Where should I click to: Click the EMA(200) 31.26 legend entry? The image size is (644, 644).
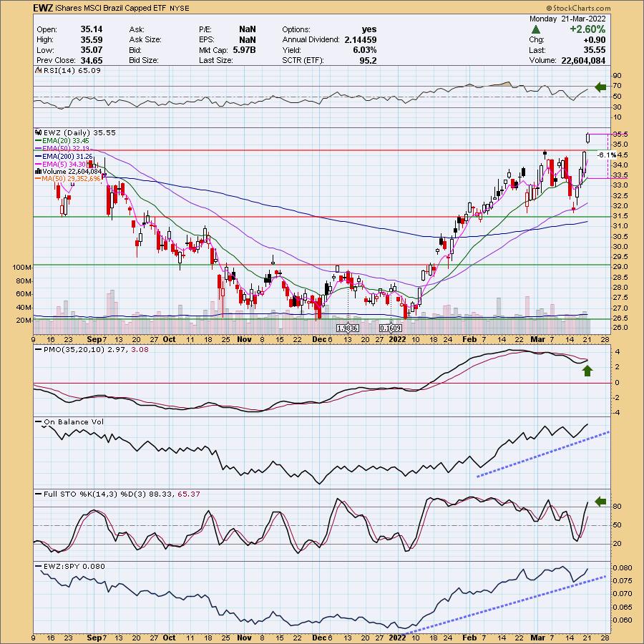pos(67,156)
